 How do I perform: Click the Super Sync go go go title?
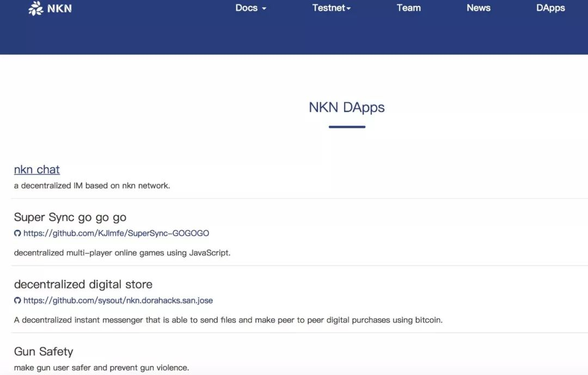(70, 218)
